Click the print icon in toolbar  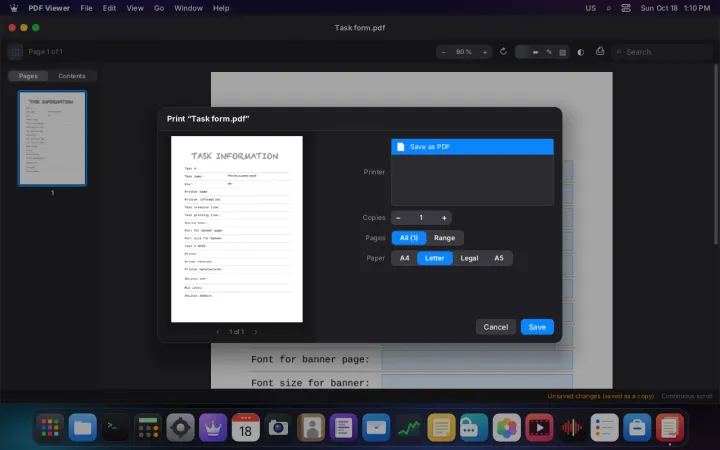pyautogui.click(x=600, y=51)
